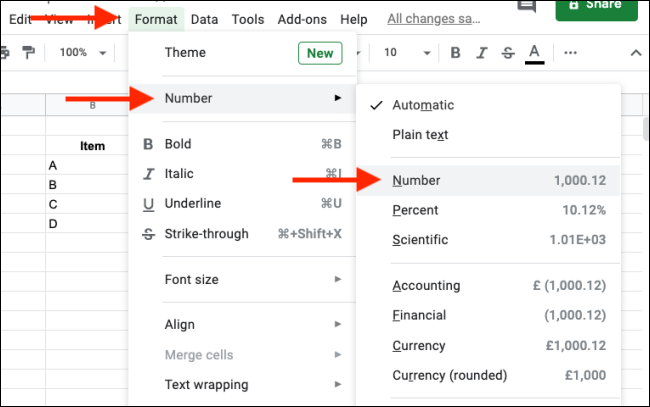Image resolution: width=650 pixels, height=407 pixels.
Task: Open the text color A swatch
Action: click(534, 52)
